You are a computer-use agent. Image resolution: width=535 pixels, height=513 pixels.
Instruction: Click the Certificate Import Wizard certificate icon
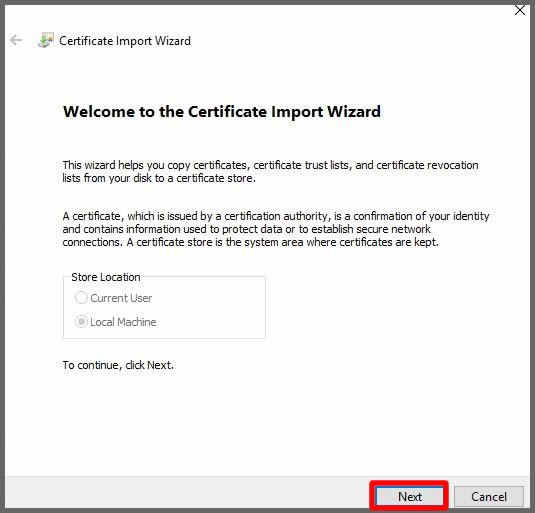tap(46, 40)
